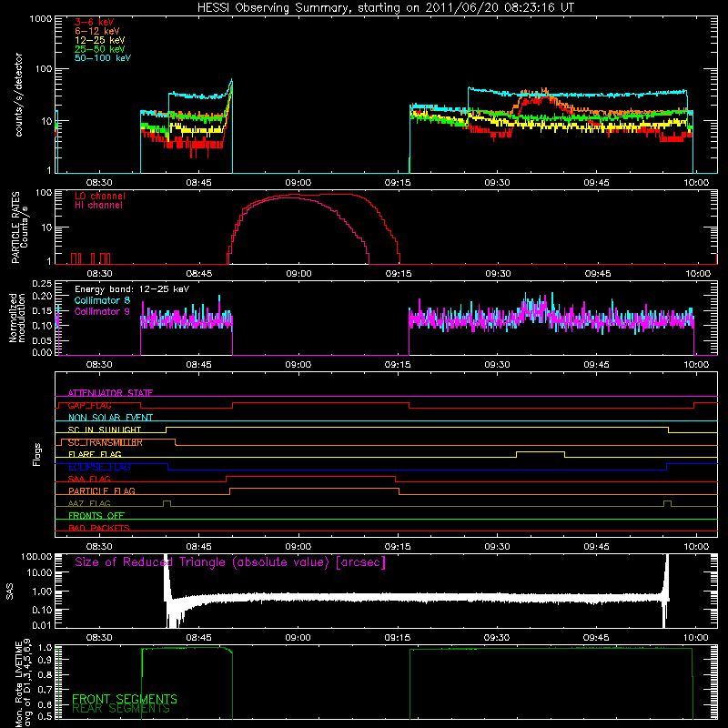The width and height of the screenshot is (728, 728).
Task: Click the HESSI Observing Summary title text
Action: pos(386,8)
